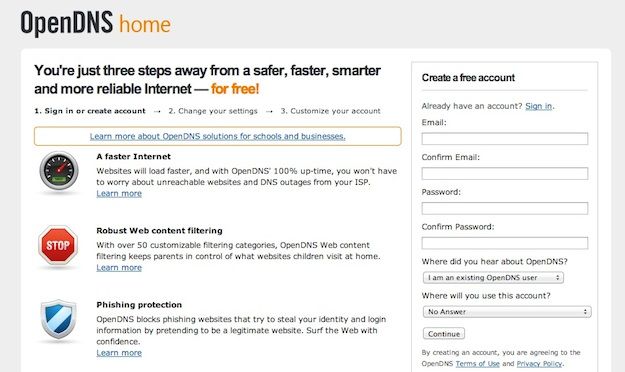The image size is (625, 372).
Task: Select step 2 Change your settings
Action: click(x=213, y=111)
